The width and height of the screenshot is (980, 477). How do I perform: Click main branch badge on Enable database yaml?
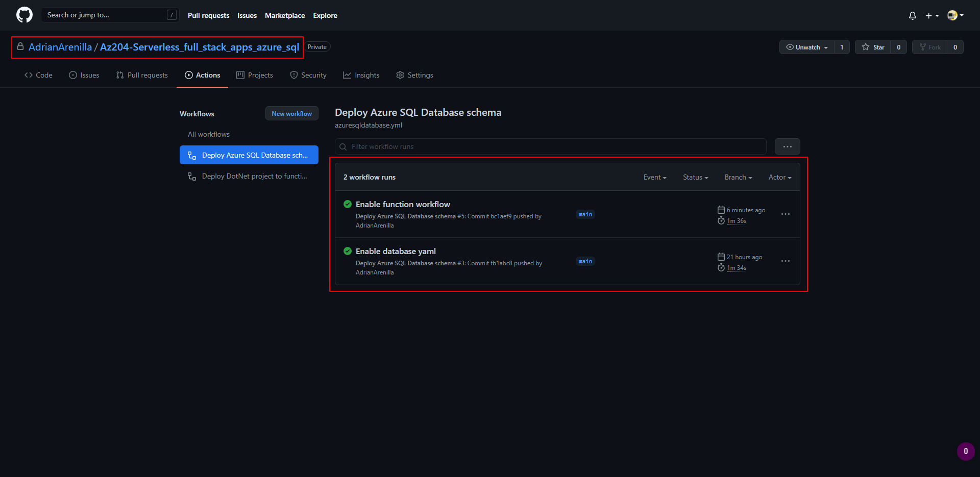pyautogui.click(x=585, y=261)
